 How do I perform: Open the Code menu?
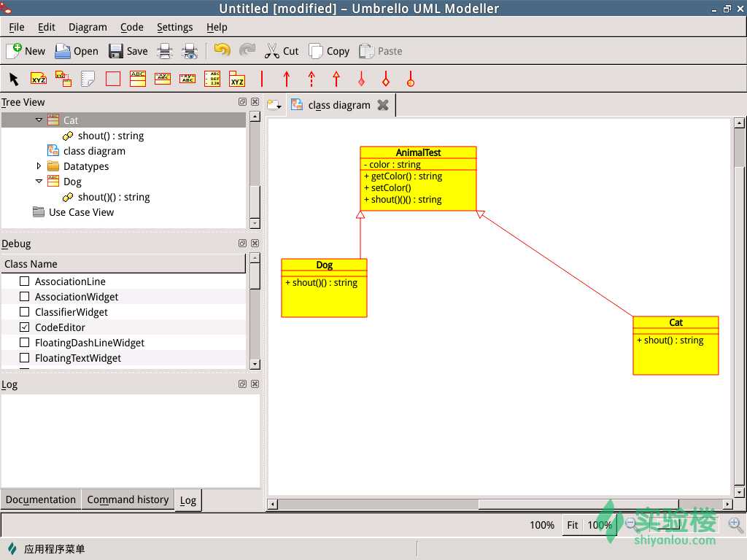click(131, 27)
